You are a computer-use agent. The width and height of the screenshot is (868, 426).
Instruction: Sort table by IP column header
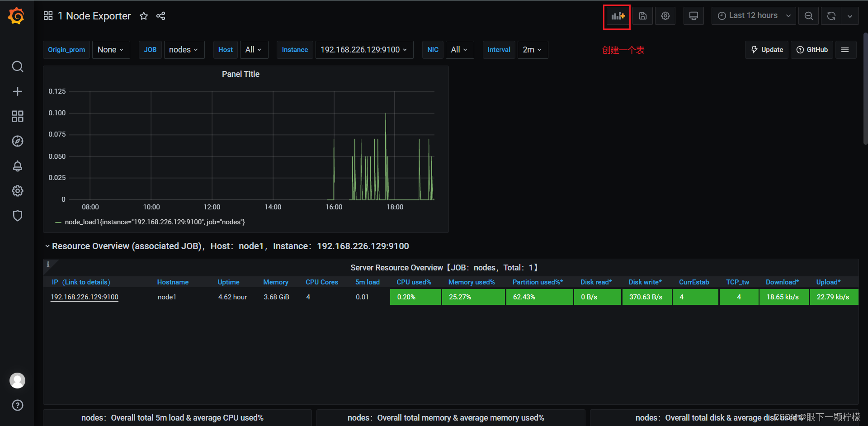point(81,282)
